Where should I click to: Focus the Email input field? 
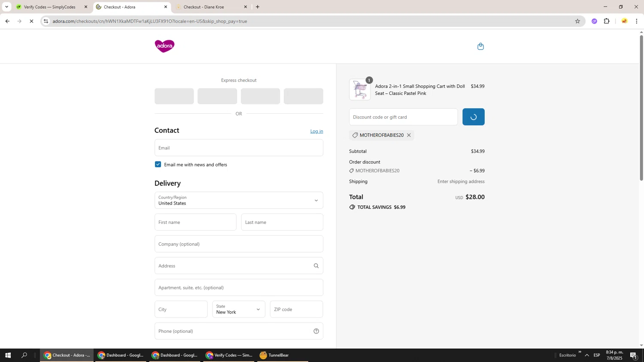239,148
